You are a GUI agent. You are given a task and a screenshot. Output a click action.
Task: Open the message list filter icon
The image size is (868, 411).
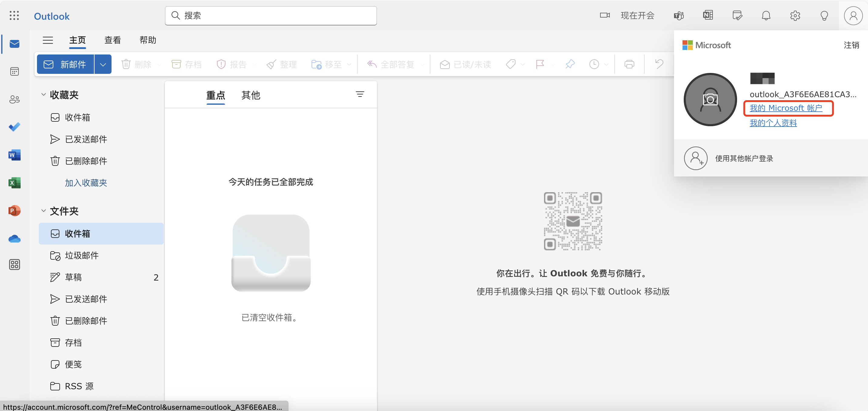(360, 95)
